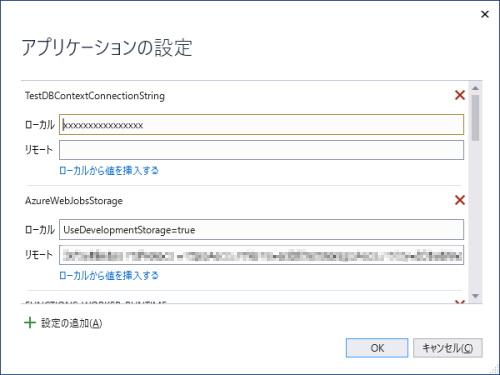Dismiss the dialog with キャンセル button
Screen dimensions: 500x375
pyautogui.click(x=448, y=348)
